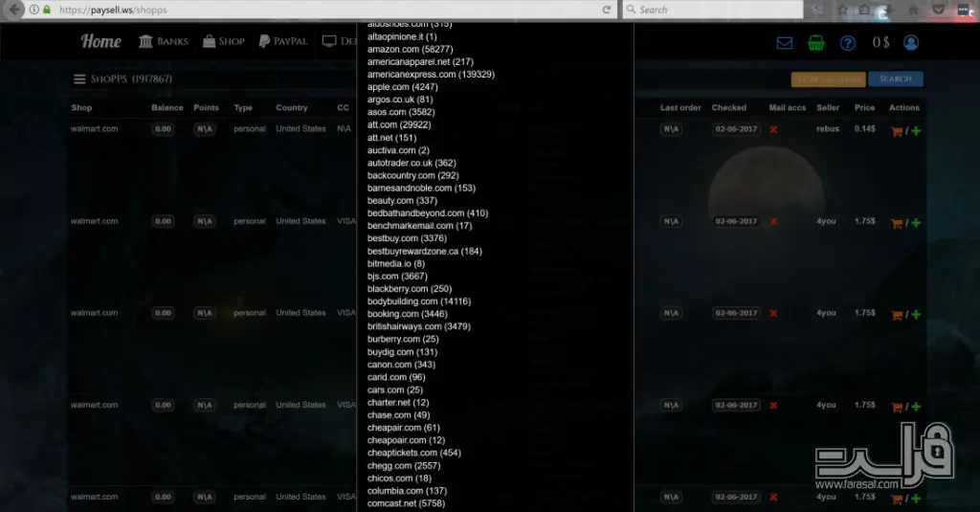The height and width of the screenshot is (512, 980).
Task: Click the PayPal logo icon in navigation
Action: tap(264, 41)
